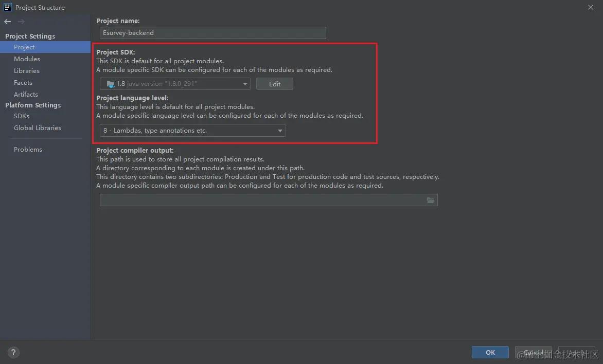Click the folder browse icon in compiler output field
This screenshot has width=603, height=364.
pos(430,201)
